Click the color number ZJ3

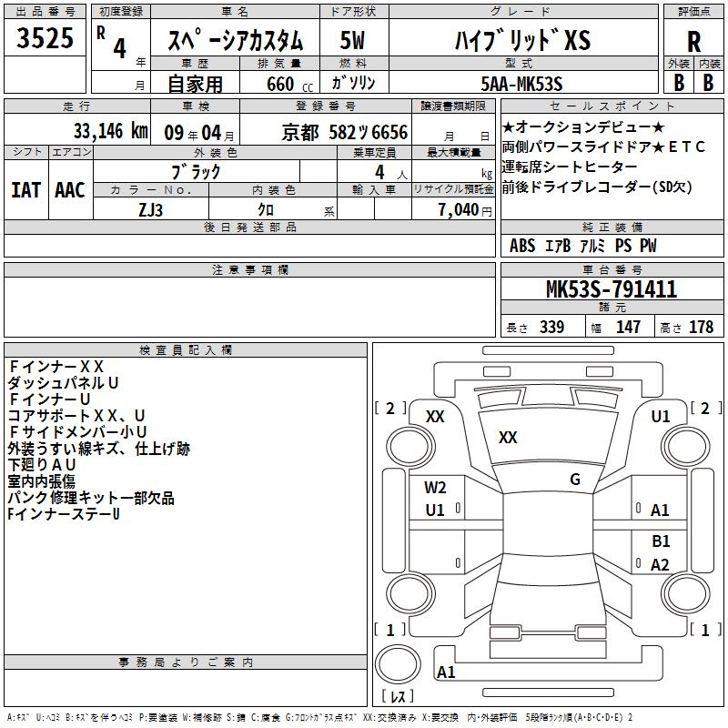click(x=151, y=208)
